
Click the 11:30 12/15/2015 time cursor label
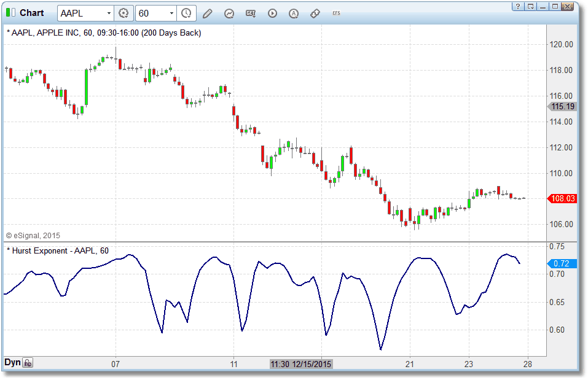301,364
